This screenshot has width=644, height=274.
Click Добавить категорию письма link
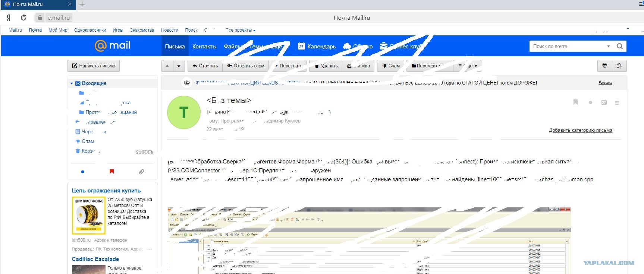pyautogui.click(x=581, y=130)
